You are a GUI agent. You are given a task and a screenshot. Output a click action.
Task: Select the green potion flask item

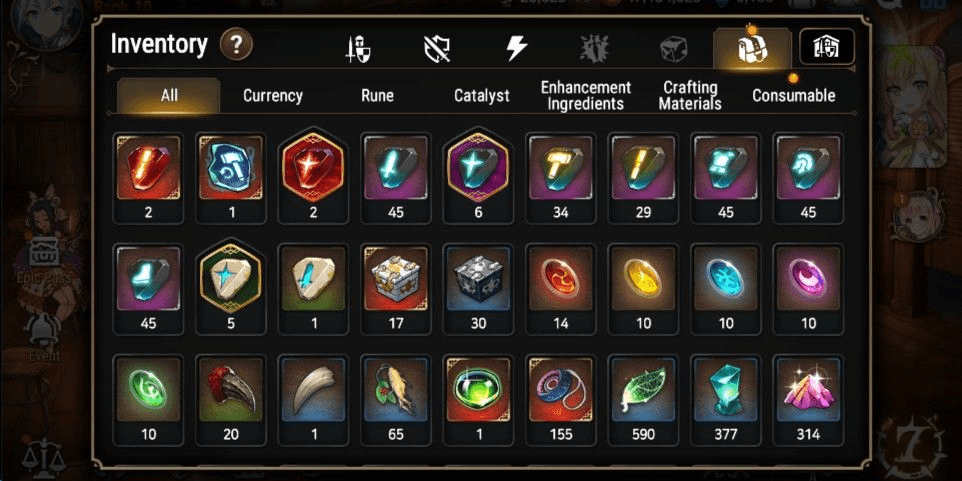click(479, 400)
